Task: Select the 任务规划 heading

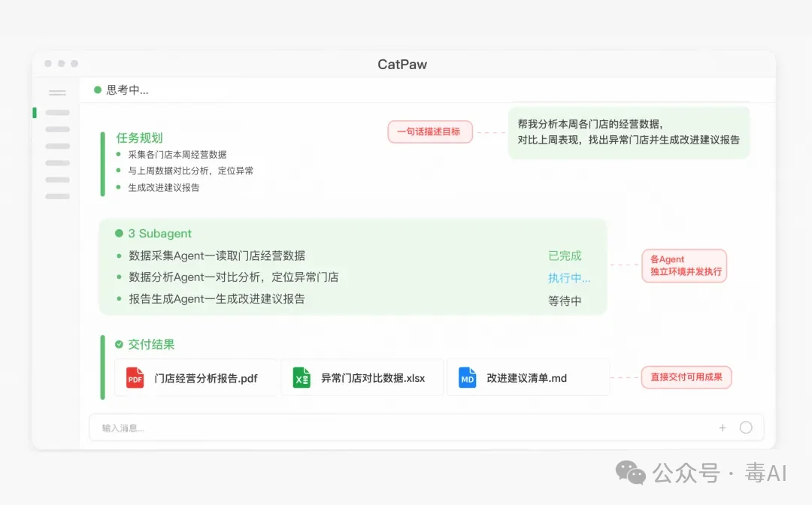Action: click(139, 138)
